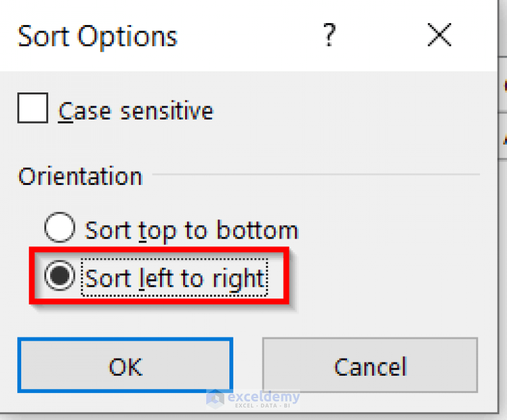Confirm the sort options with OK
Viewport: 507px width, 420px height.
click(x=126, y=366)
